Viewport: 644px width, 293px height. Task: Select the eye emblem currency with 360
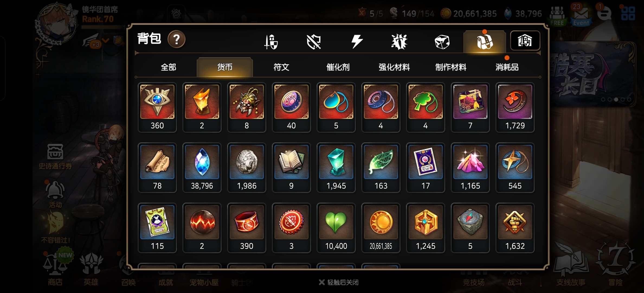point(157,107)
